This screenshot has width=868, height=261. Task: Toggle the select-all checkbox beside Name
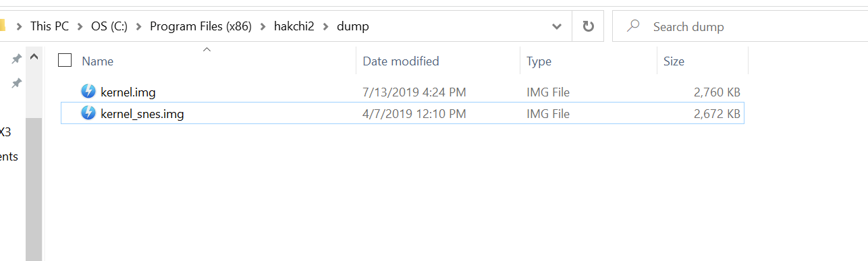(x=65, y=61)
